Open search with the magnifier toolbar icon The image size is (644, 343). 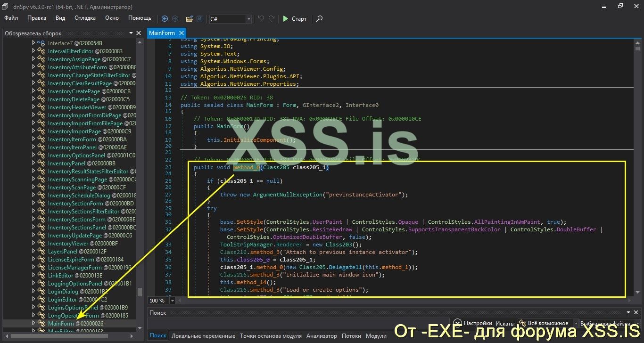coord(319,19)
